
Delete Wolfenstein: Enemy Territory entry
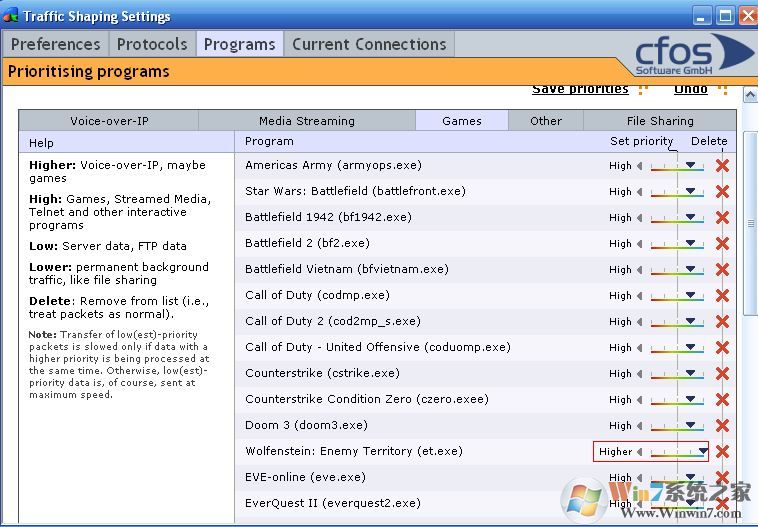pos(722,452)
